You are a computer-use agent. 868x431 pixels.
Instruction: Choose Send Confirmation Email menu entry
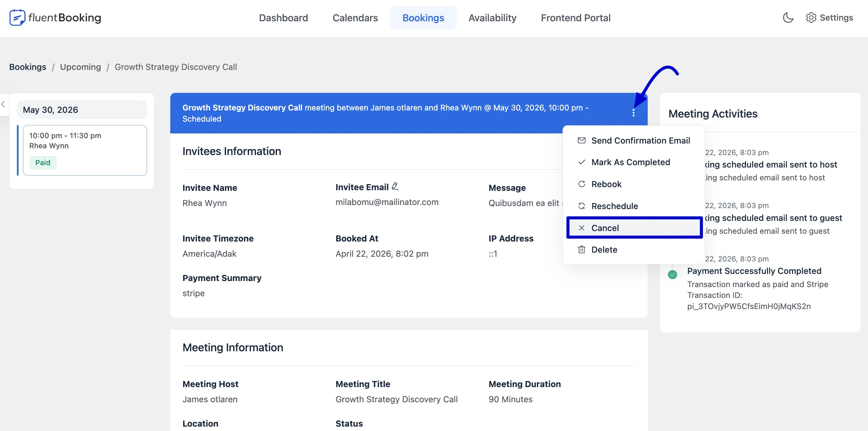pos(634,141)
